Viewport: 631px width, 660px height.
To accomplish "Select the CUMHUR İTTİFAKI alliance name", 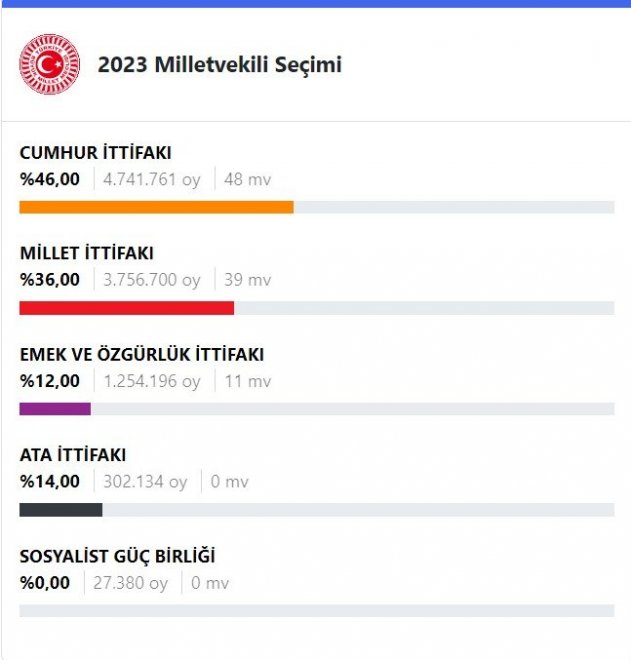I will 95,153.
